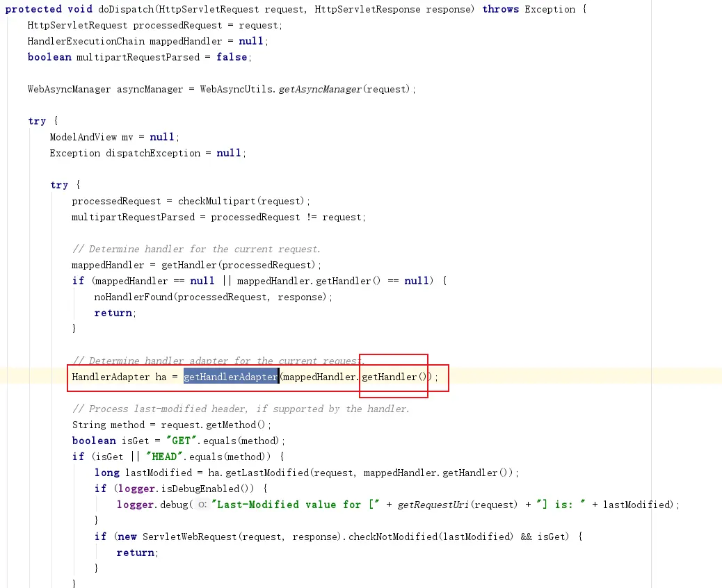Click the 'ha' variable in HandlerAdapter declaration
722x588 pixels.
coord(161,377)
